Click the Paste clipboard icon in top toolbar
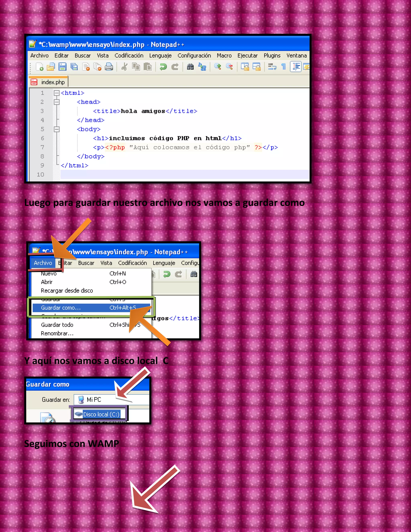The height and width of the screenshot is (532, 411). click(x=148, y=66)
